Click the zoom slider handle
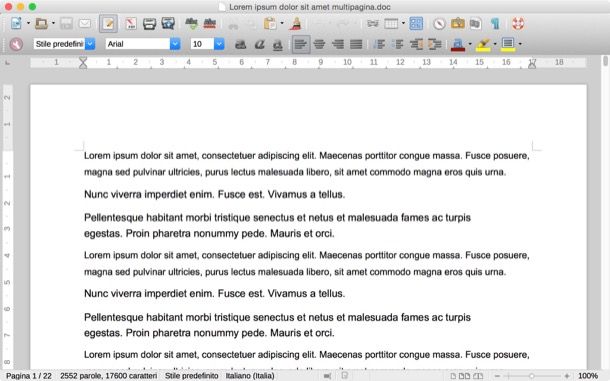 click(531, 376)
